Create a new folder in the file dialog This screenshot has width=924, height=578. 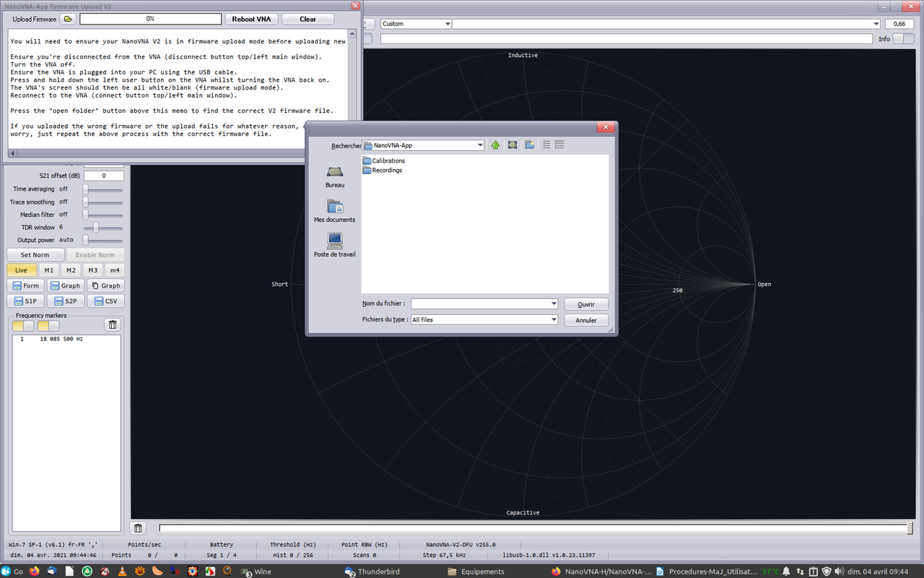(529, 145)
